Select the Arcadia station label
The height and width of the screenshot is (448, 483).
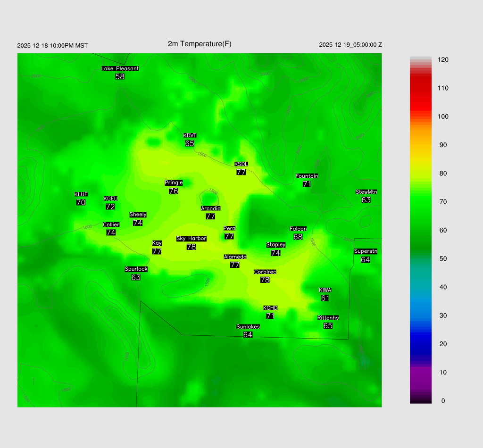210,208
